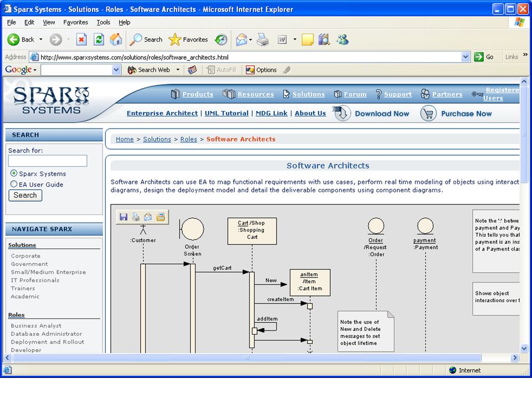Open the Mail button dropdown arrow
The width and height of the screenshot is (532, 399).
pyautogui.click(x=250, y=40)
